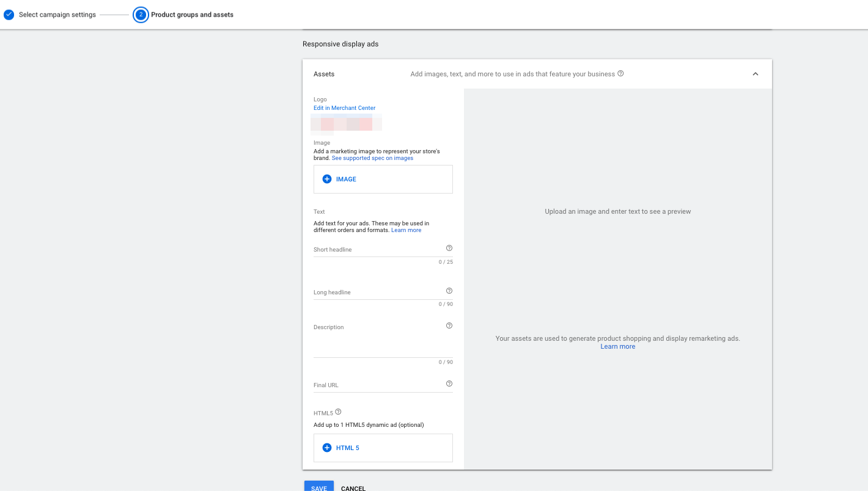The image size is (868, 491).
Task: Collapse the Assets panel with chevron
Action: 755,74
